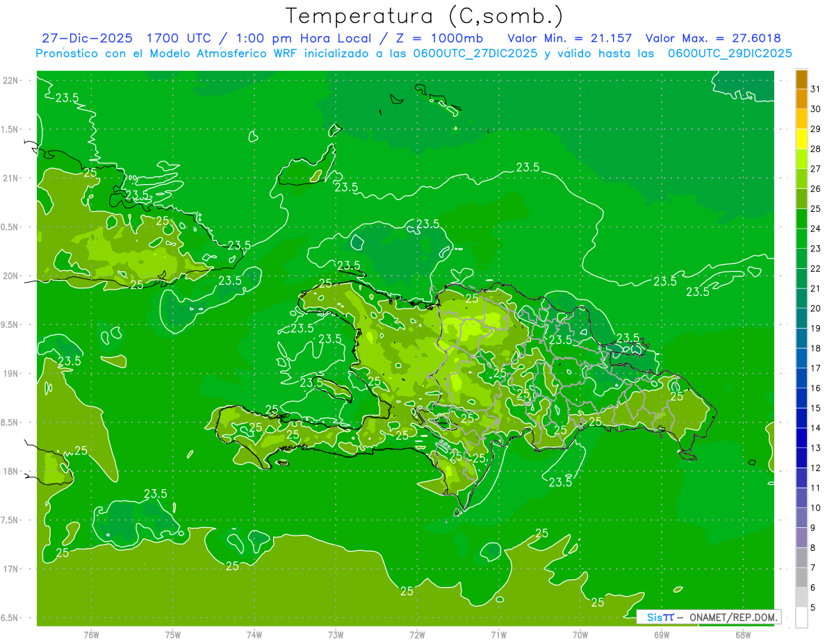Click the 'Valor Min. = 21.157' text

(570, 38)
